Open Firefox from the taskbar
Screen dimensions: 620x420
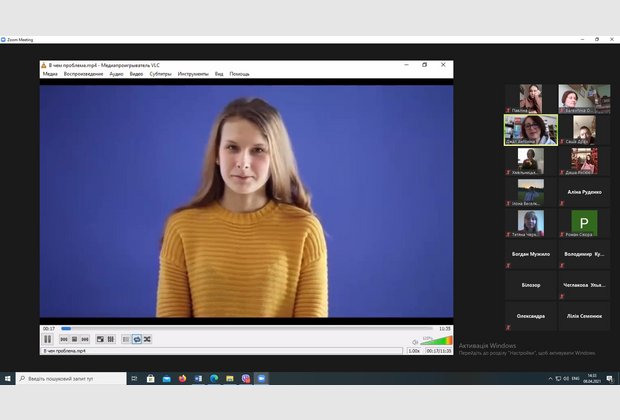(x=182, y=379)
